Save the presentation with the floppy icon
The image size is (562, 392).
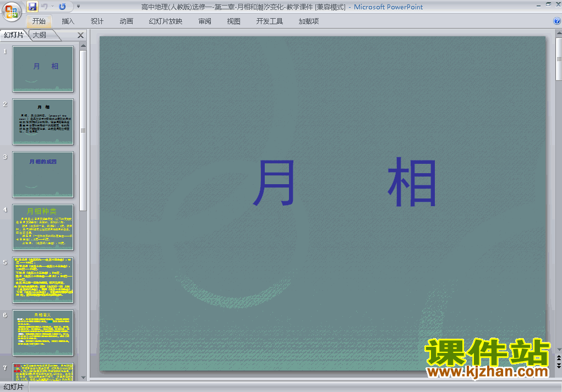tap(32, 7)
